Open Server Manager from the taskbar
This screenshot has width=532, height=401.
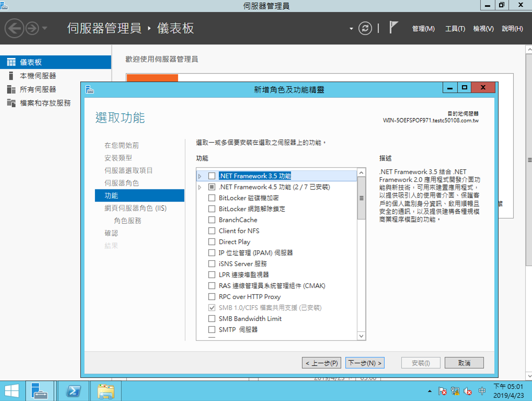click(x=39, y=391)
